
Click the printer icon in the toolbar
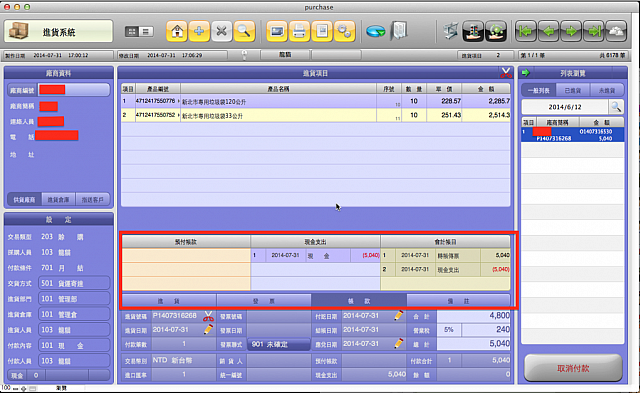(x=299, y=31)
